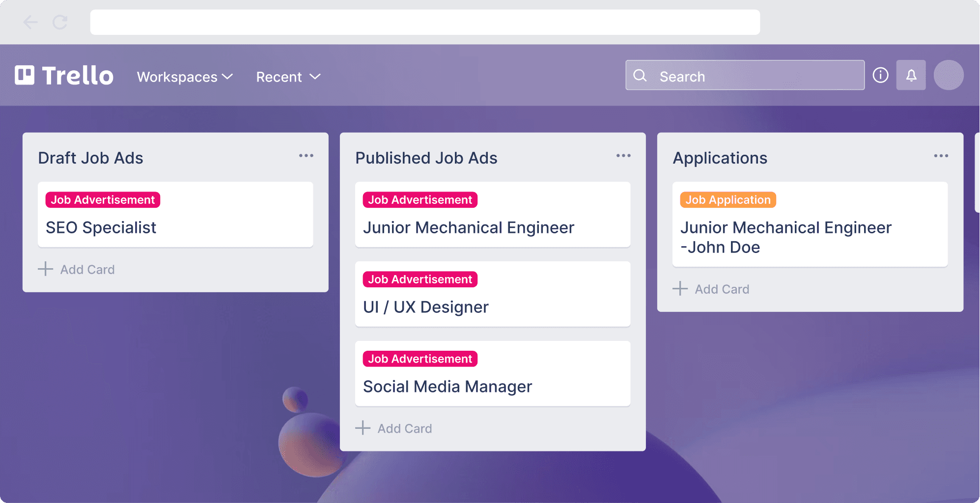Click label on Social Media Manager card
Image resolution: width=980 pixels, height=503 pixels.
pos(420,359)
